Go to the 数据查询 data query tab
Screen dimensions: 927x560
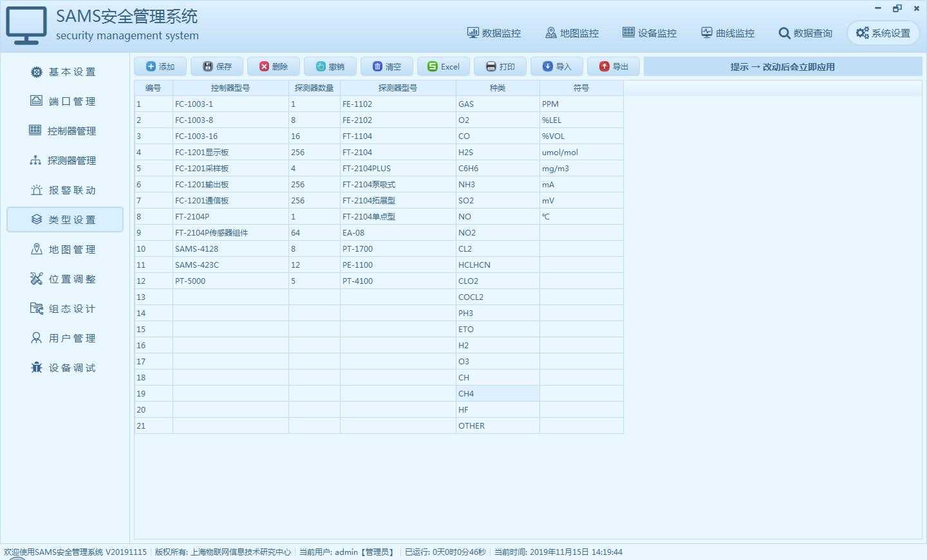pyautogui.click(x=805, y=33)
